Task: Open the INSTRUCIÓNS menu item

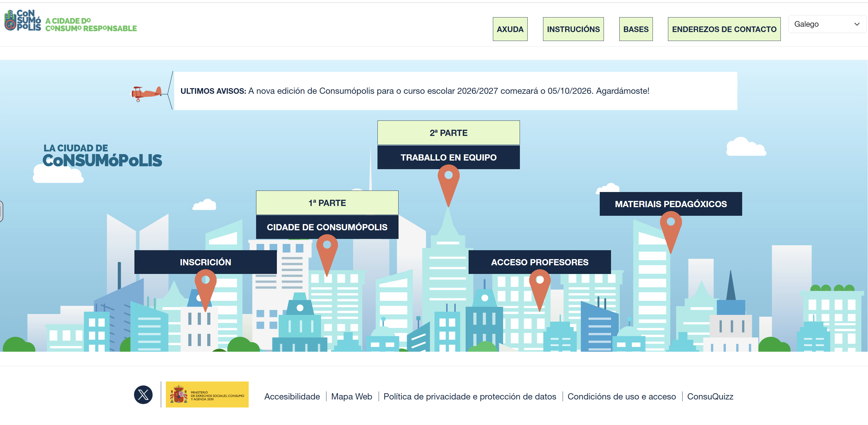Action: click(573, 29)
